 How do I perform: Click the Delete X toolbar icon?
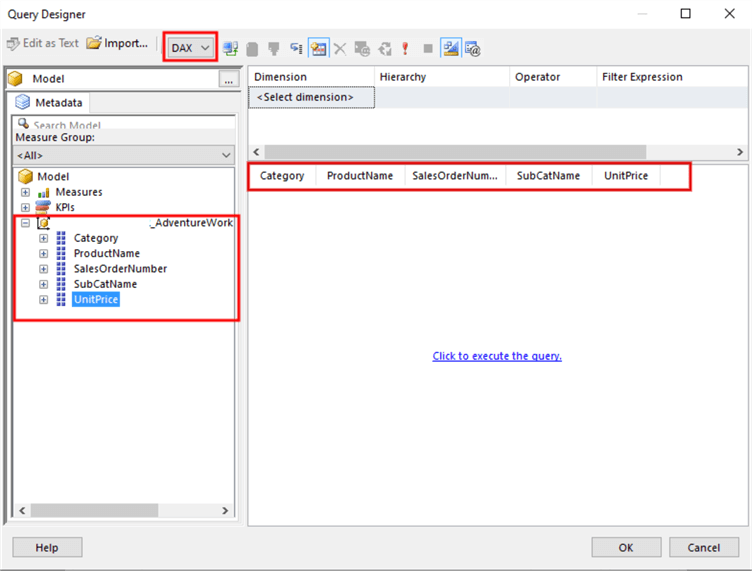point(340,48)
